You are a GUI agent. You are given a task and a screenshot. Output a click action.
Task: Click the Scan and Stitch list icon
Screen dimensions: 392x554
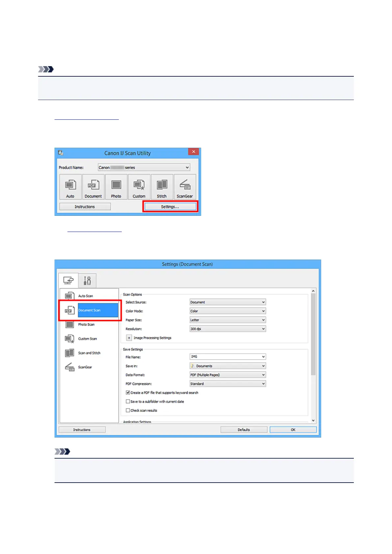click(69, 353)
